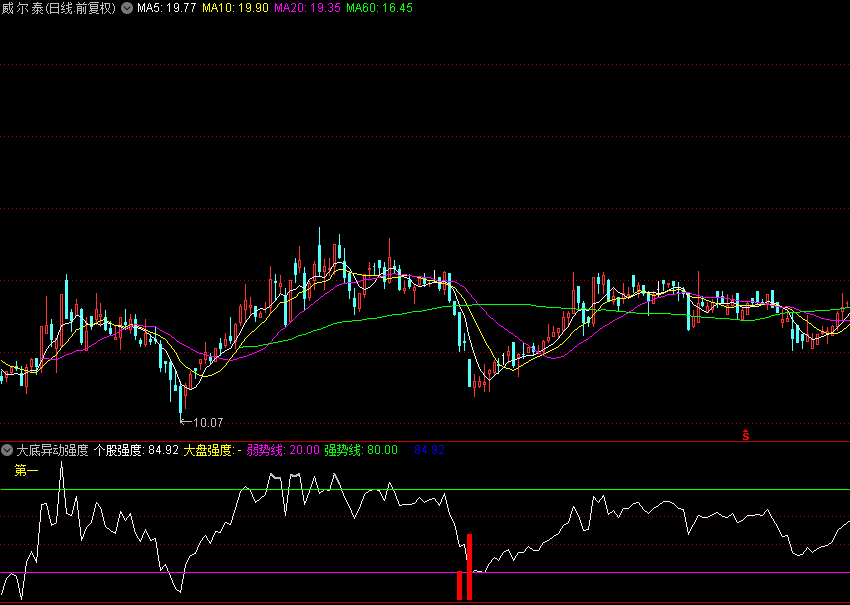
Task: Open the 大底异动强度 indicator dropdown arrow
Action: pos(7,450)
